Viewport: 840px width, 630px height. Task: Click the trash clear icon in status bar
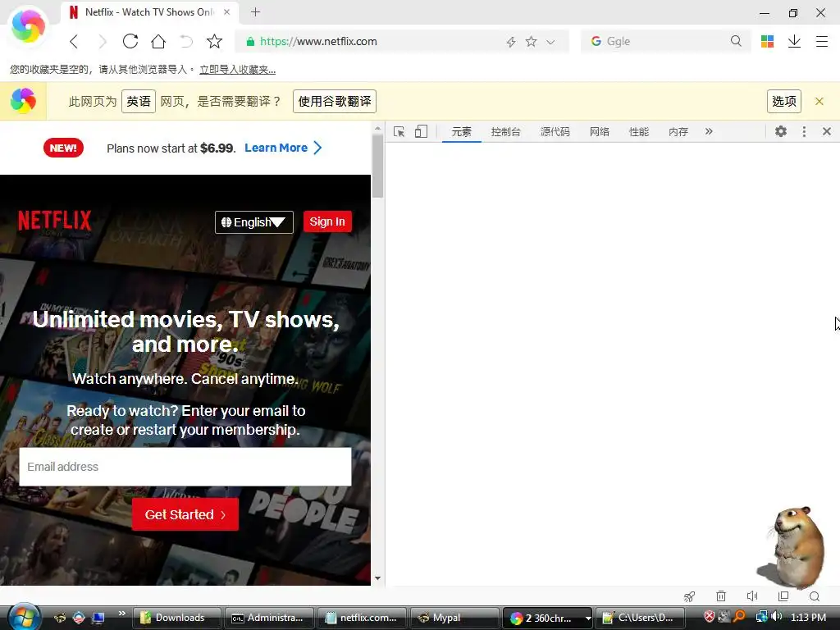click(x=721, y=596)
